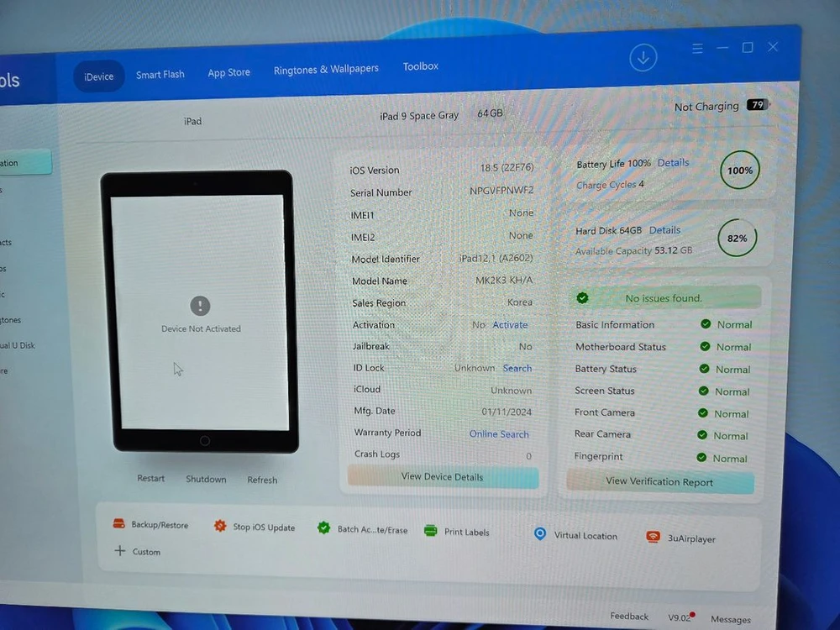Restart the connected iPad
Screen dimensions: 840x630
tap(150, 478)
